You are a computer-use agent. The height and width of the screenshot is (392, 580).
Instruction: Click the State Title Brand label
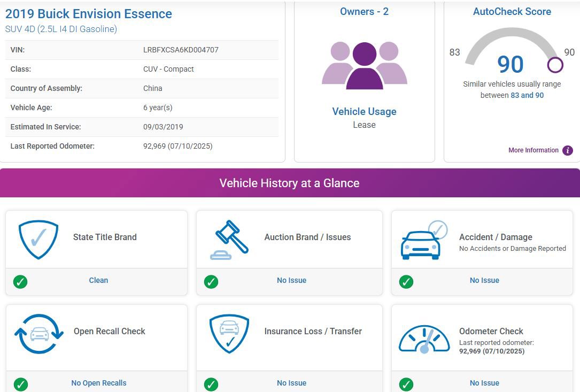tap(105, 237)
